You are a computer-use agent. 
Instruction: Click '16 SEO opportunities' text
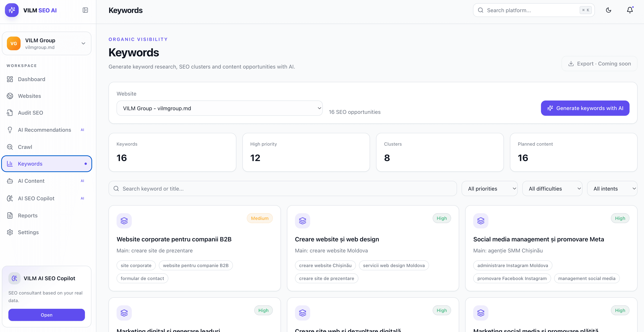tap(355, 112)
